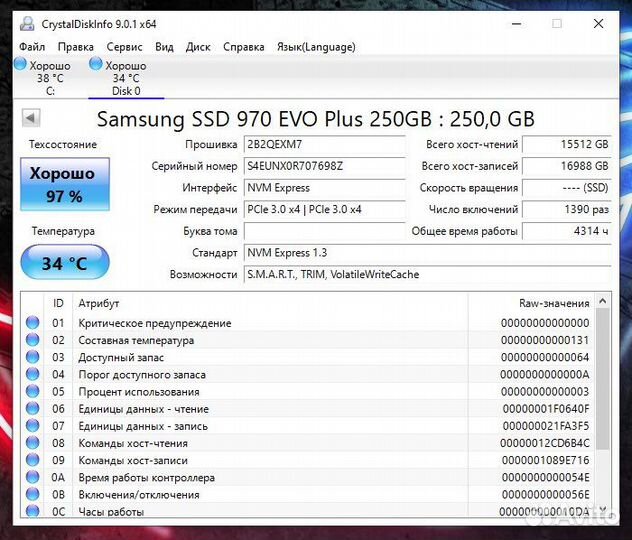This screenshot has width=632, height=540.
Task: Click the status circle for attribute 09
Action: coord(33,459)
